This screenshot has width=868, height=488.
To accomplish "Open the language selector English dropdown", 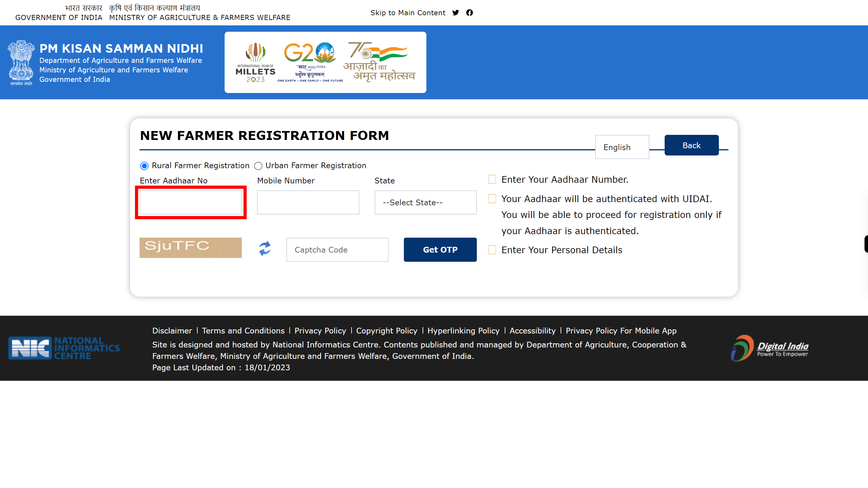I will (x=622, y=147).
